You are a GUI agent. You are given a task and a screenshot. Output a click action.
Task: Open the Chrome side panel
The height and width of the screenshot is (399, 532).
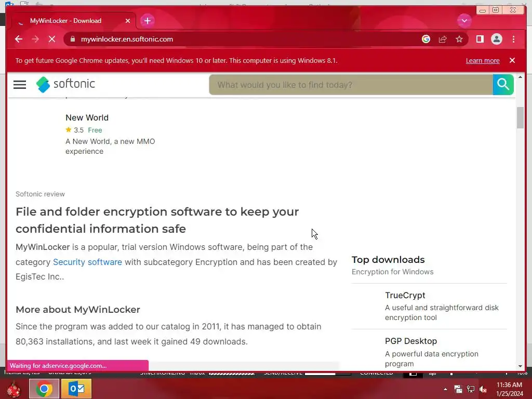480,39
